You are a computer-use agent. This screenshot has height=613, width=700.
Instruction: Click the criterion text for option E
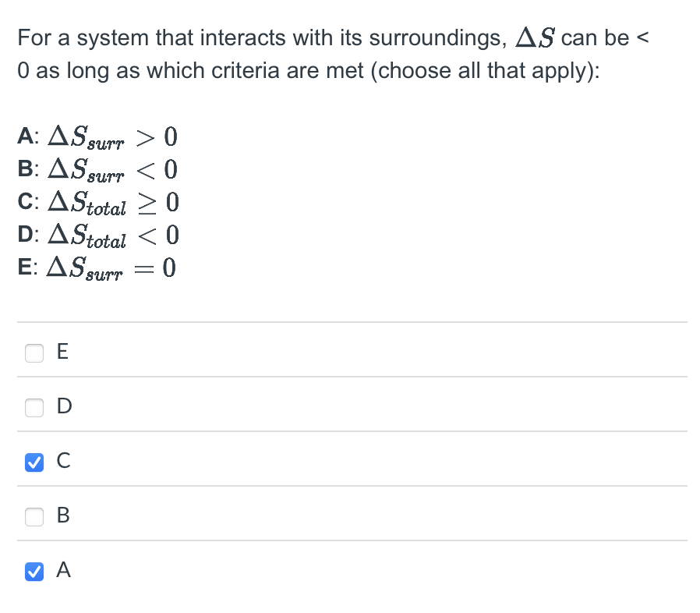[x=97, y=268]
